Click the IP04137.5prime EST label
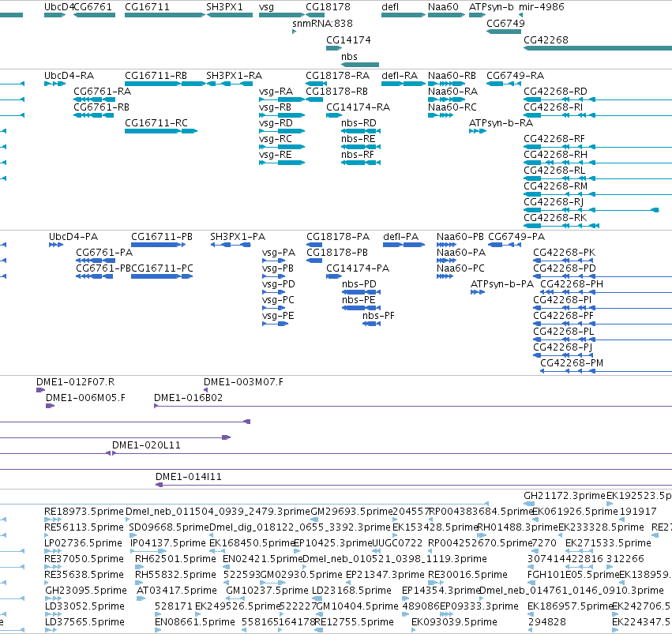The width and height of the screenshot is (672, 634). click(168, 543)
